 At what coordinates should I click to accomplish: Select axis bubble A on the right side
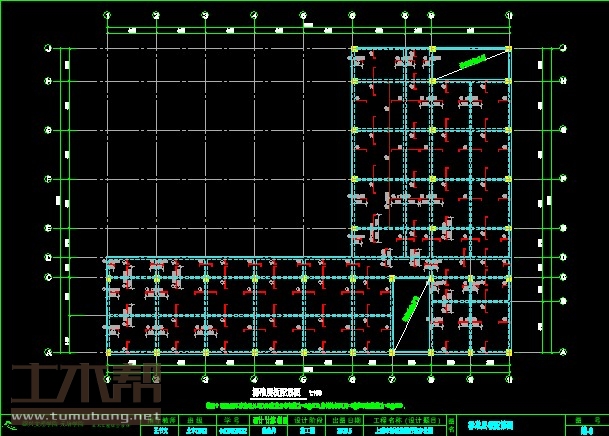(x=564, y=351)
